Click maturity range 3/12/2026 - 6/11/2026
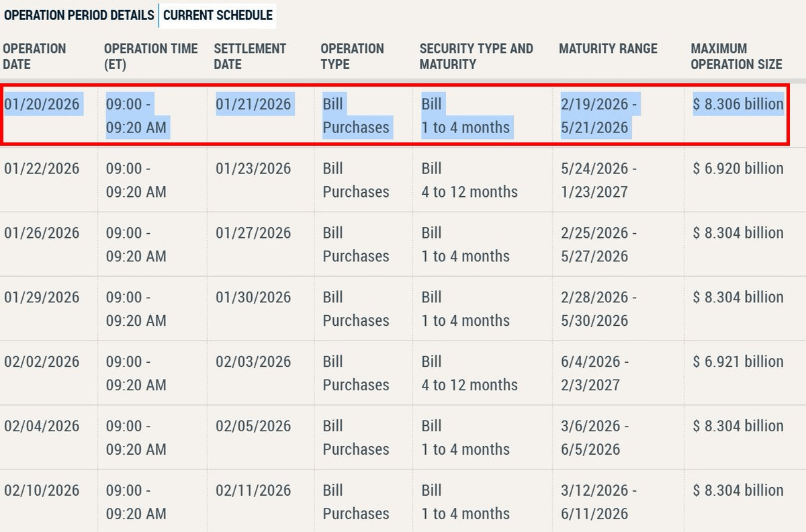Screen dimensions: 806x532 pos(598,502)
